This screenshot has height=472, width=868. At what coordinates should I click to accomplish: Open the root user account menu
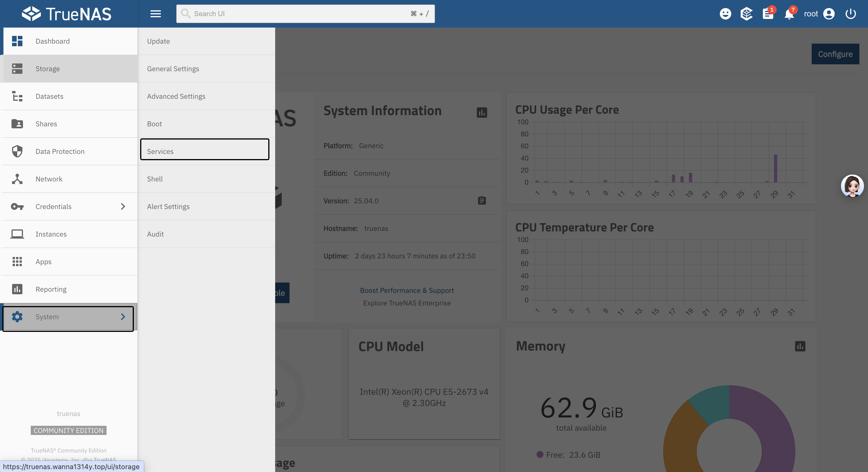click(x=819, y=14)
